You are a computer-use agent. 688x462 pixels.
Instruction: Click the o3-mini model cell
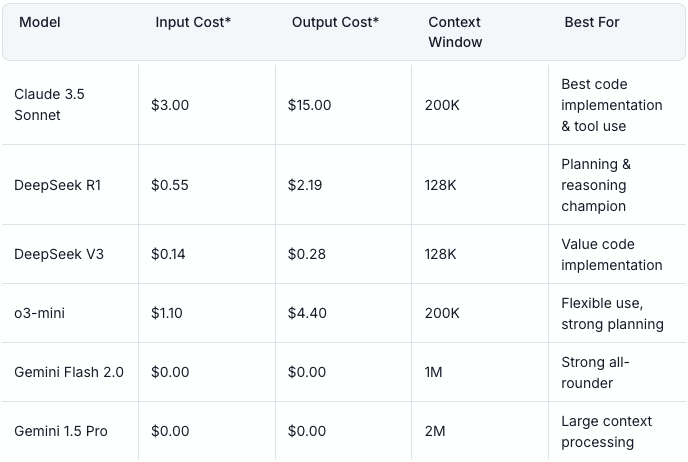40,313
